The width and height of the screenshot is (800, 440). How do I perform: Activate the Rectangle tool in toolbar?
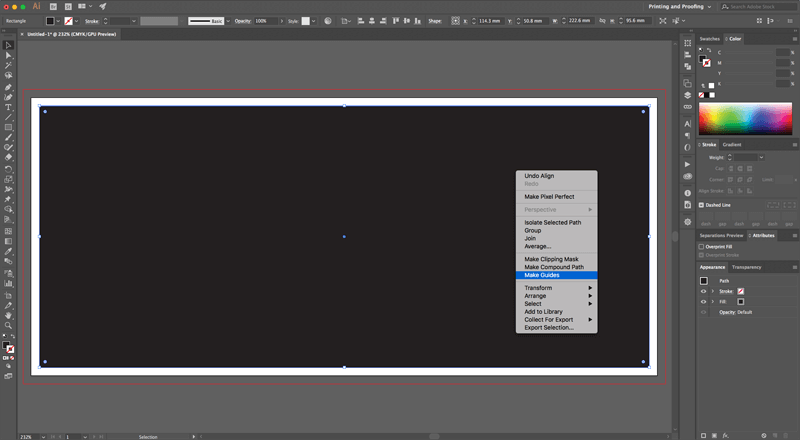tap(8, 128)
